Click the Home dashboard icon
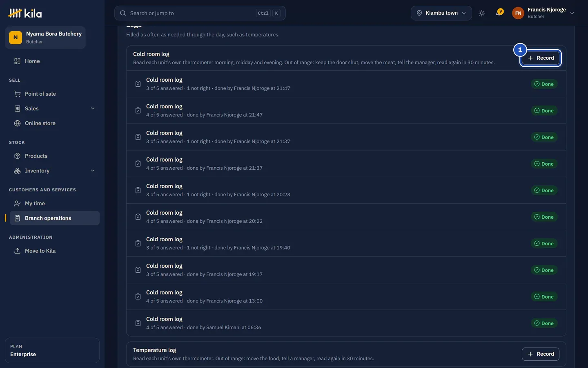This screenshot has width=588, height=368. 17,61
